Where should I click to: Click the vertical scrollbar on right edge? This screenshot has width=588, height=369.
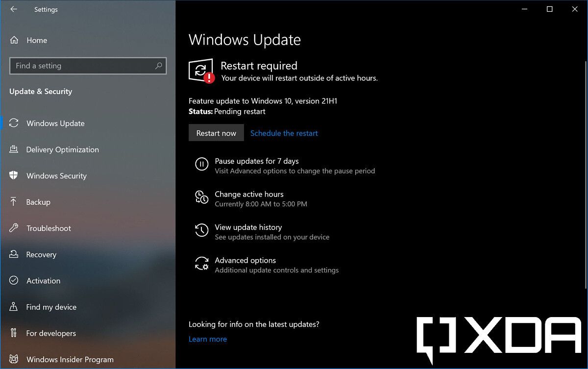click(x=585, y=174)
